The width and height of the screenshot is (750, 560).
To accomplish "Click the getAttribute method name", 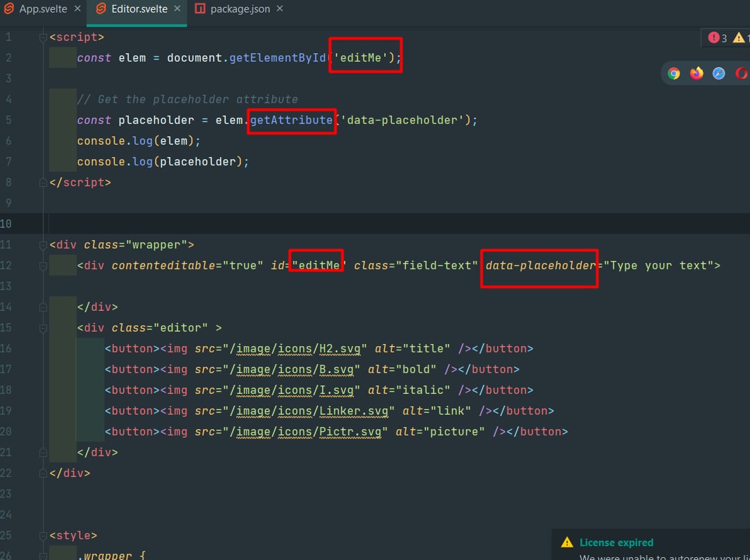I will tap(292, 120).
